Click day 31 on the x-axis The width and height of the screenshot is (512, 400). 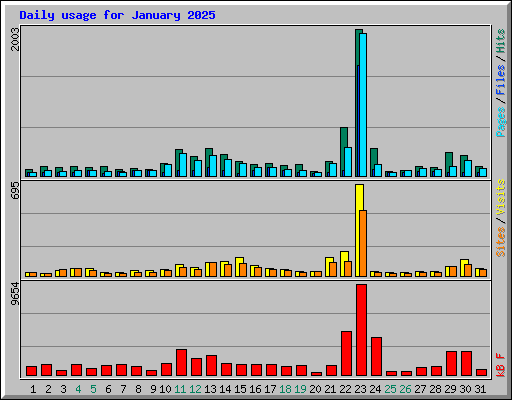click(x=480, y=389)
